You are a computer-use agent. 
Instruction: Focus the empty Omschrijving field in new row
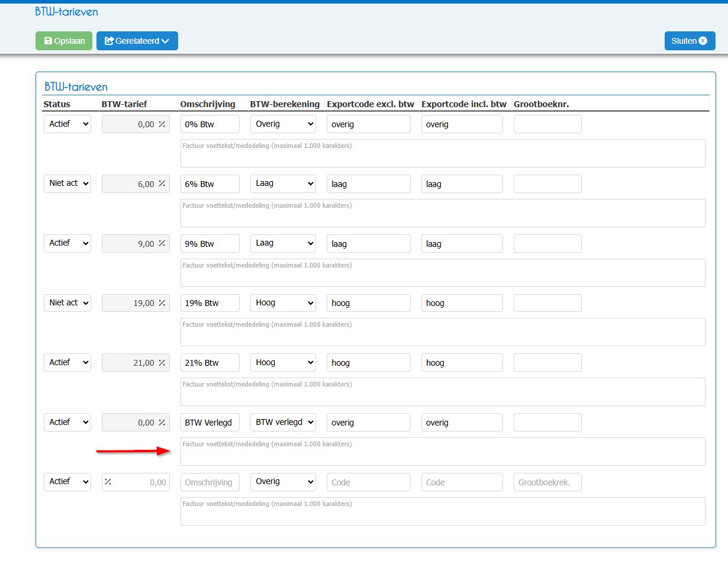tap(210, 482)
